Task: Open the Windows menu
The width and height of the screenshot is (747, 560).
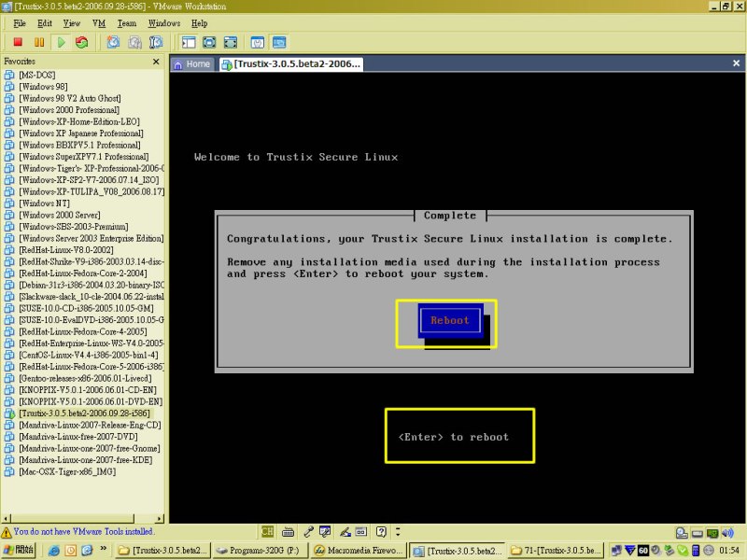Action: click(164, 23)
